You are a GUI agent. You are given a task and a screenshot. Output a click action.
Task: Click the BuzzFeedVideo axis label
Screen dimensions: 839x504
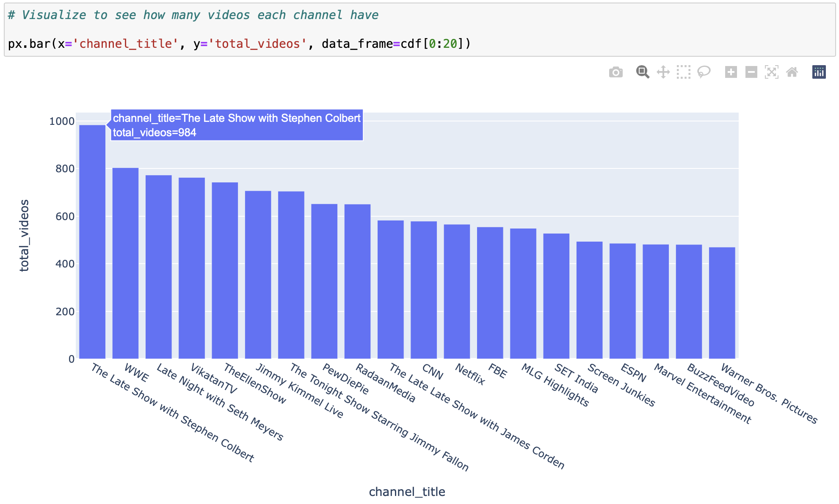pyautogui.click(x=721, y=385)
